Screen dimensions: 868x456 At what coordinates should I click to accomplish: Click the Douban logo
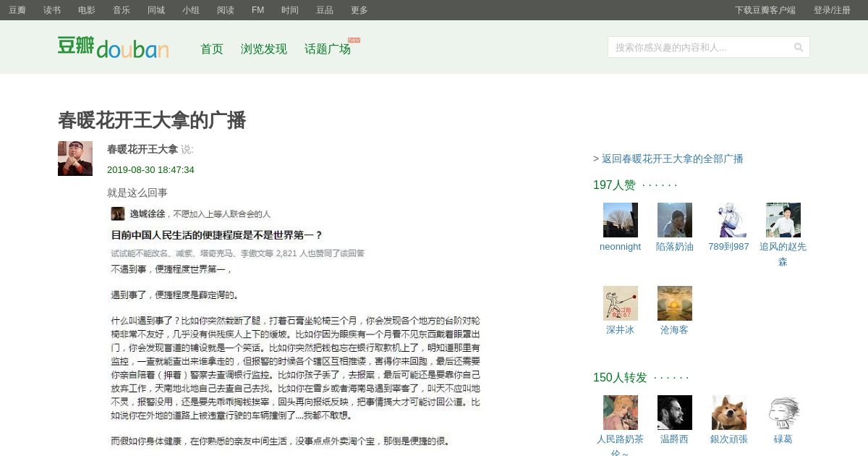114,47
